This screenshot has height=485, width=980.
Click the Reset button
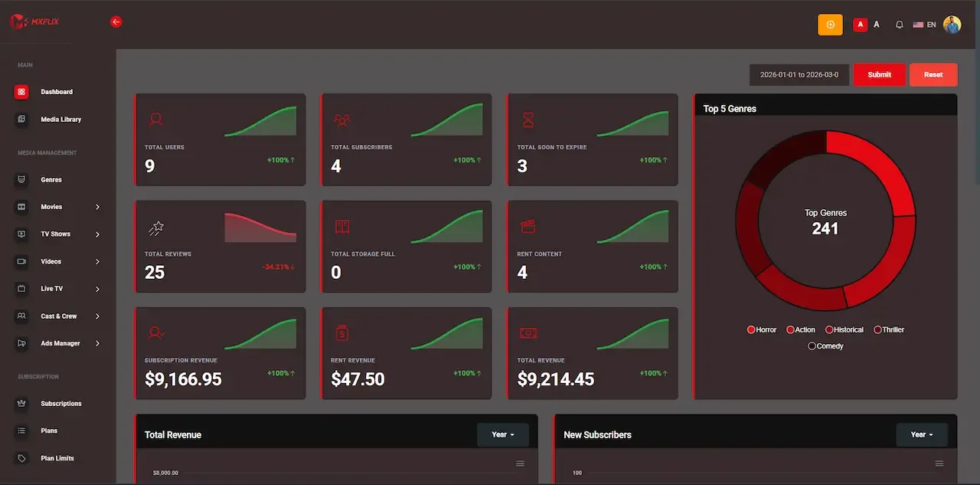click(x=933, y=74)
